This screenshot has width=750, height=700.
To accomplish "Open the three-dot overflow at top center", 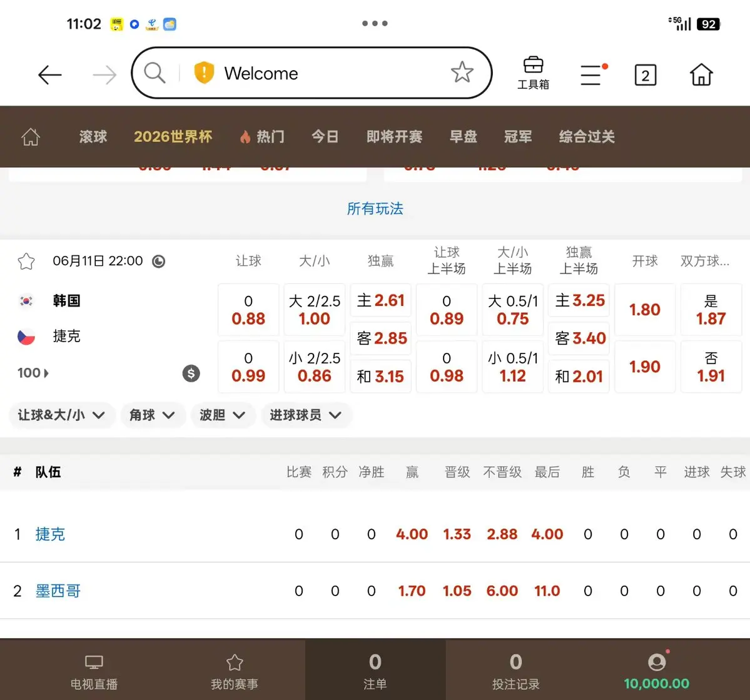I will (x=375, y=23).
